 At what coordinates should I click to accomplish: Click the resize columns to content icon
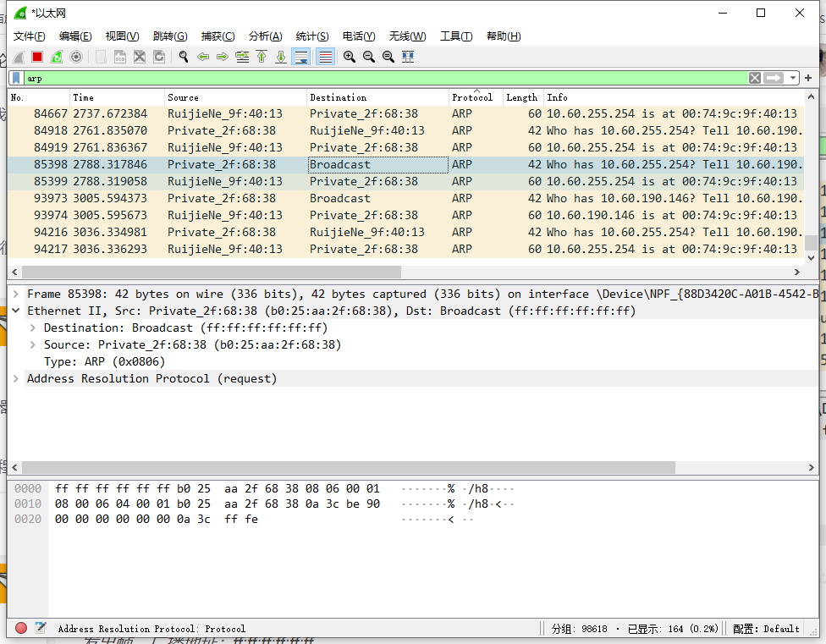[x=408, y=57]
